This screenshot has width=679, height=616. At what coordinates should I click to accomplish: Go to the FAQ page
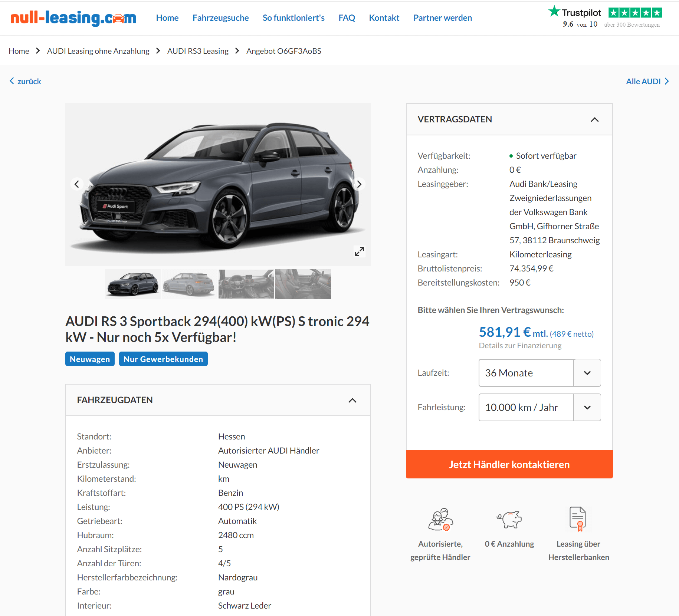click(347, 18)
